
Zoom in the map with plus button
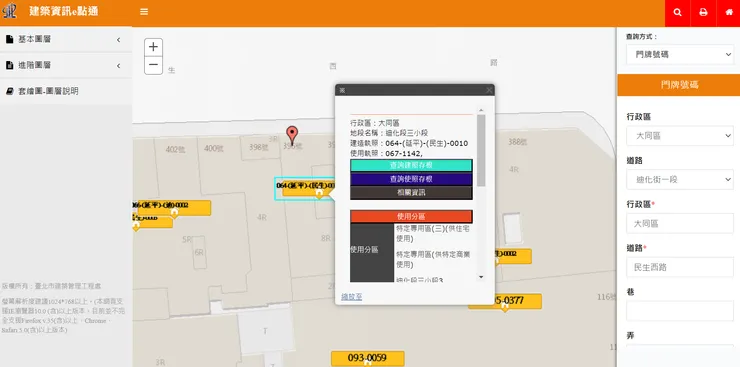(153, 47)
